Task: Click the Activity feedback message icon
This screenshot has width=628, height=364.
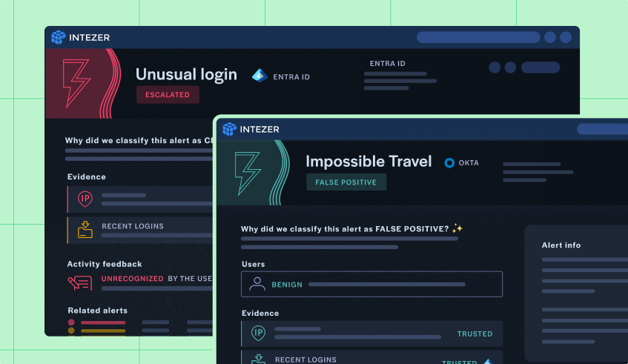Action: coord(80,282)
